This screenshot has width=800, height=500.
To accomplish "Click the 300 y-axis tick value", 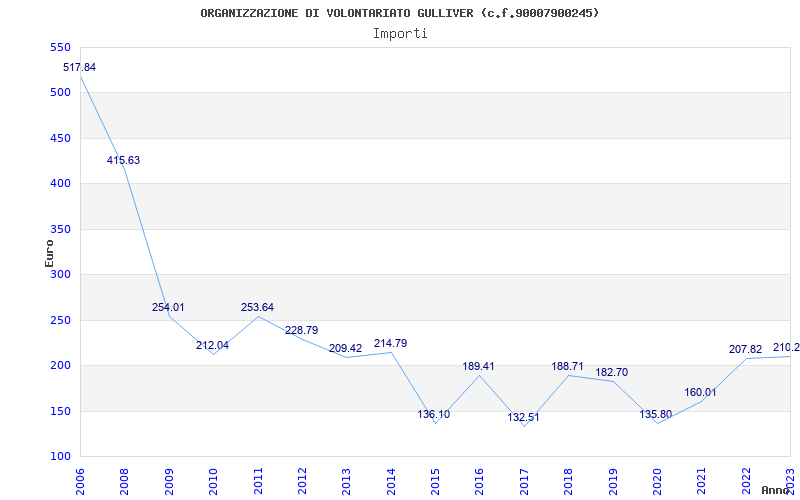I will tap(60, 274).
